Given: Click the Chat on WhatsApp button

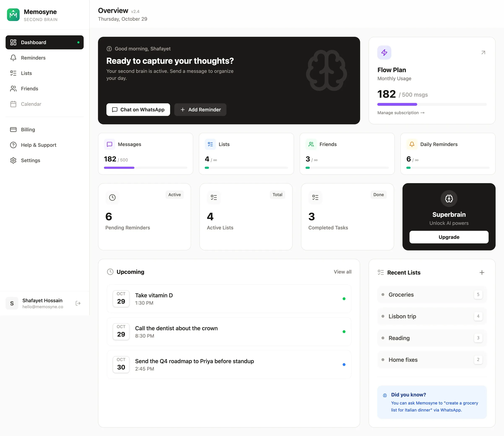Looking at the screenshot, I should 138,109.
